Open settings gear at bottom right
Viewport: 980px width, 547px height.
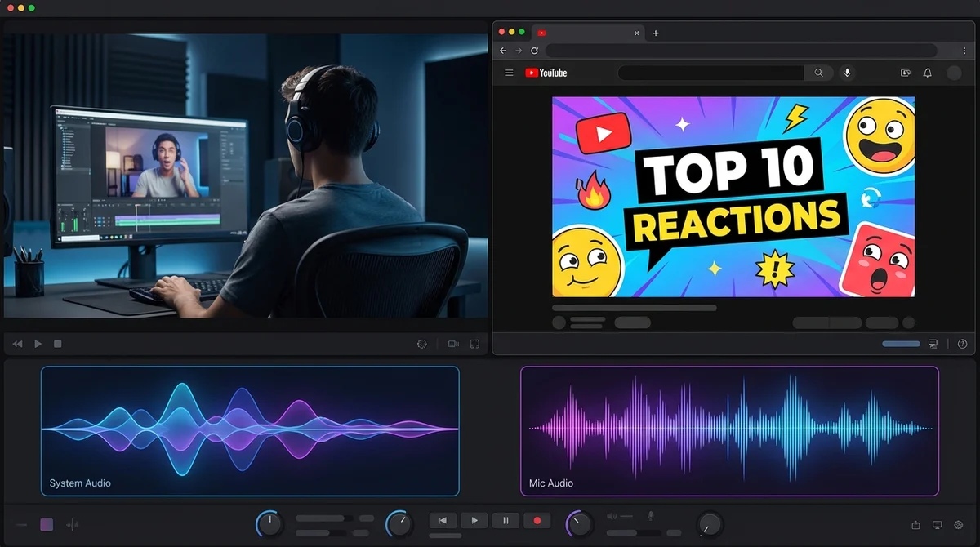click(959, 524)
